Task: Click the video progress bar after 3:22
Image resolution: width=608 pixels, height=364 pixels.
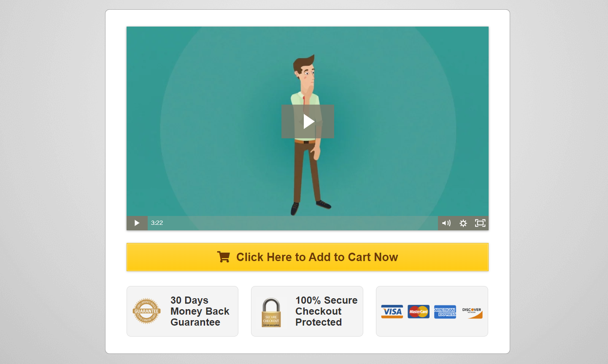Action: point(301,223)
